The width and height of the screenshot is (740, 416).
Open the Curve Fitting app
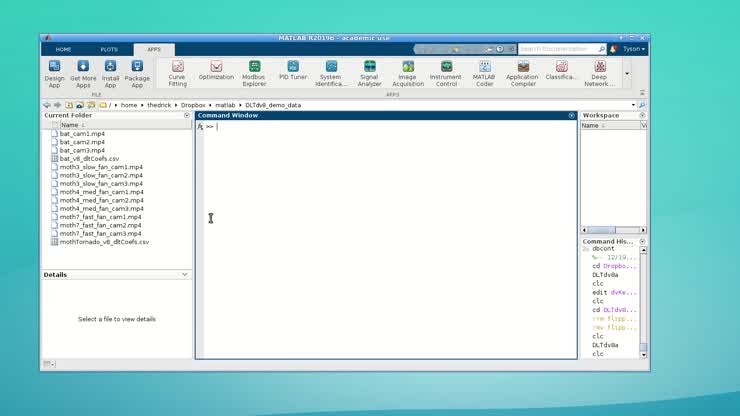tap(177, 70)
